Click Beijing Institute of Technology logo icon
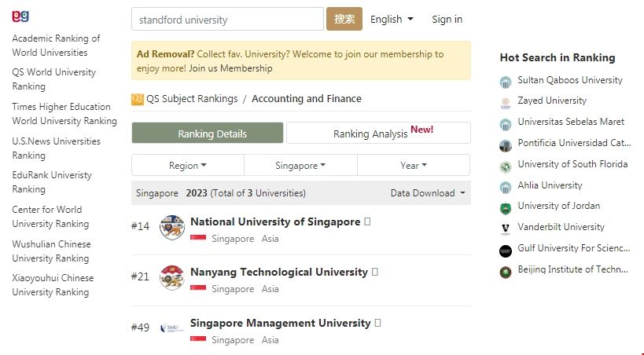Screen dimensions: 644x355 (x=506, y=271)
